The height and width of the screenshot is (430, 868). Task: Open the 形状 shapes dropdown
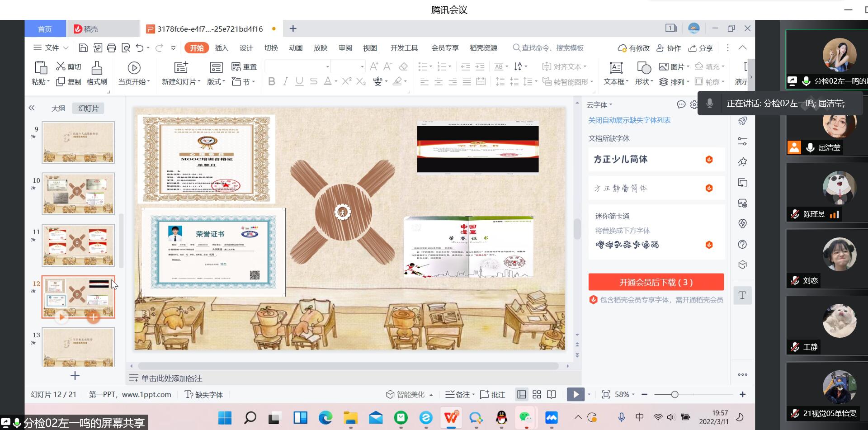coord(644,82)
